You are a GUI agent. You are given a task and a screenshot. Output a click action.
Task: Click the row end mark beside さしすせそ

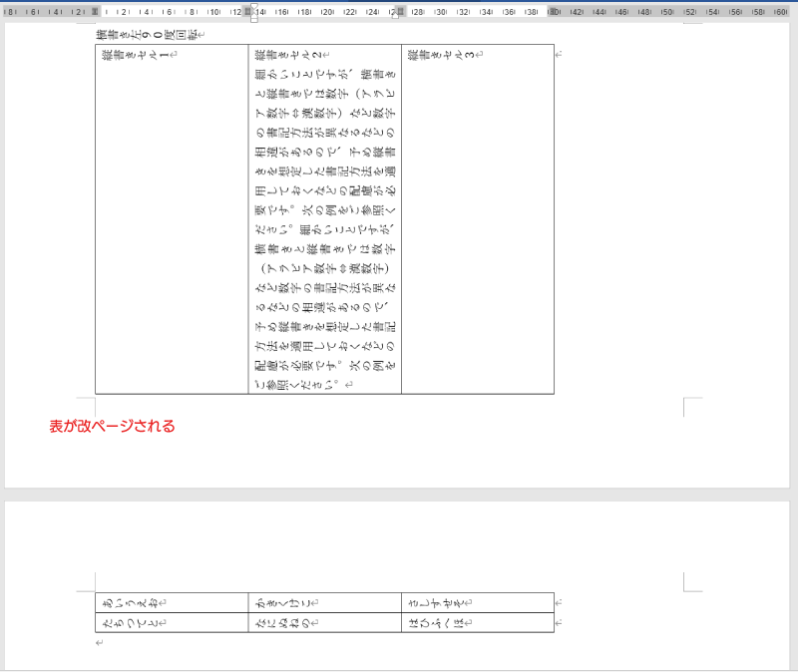click(x=559, y=602)
